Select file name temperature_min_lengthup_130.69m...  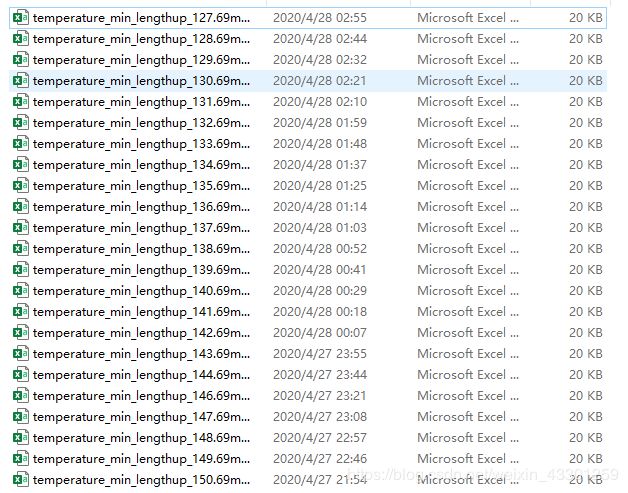coord(141,81)
